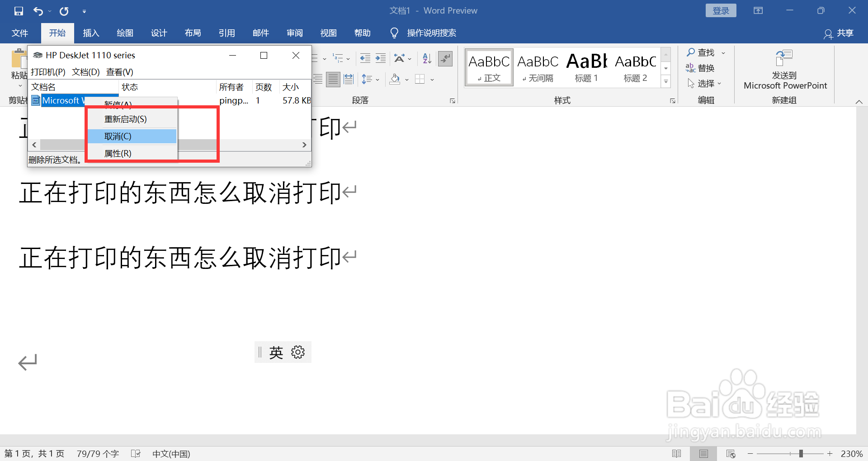Choose 取消(C) to cancel print job

click(x=132, y=136)
